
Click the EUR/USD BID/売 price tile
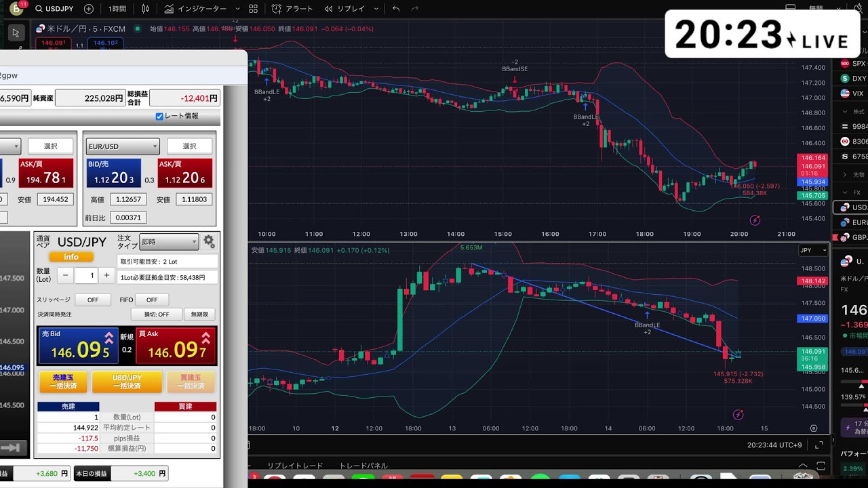point(114,174)
